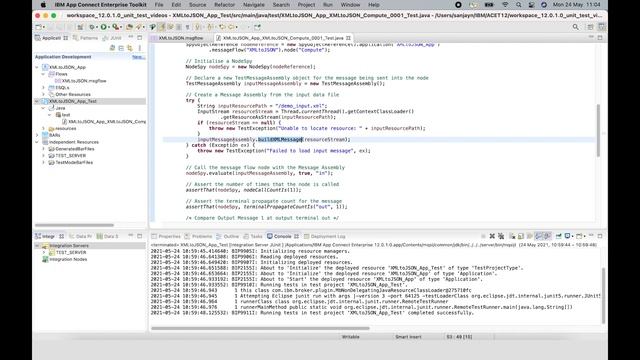The height and width of the screenshot is (360, 640).
Task: Close the Test.java editor tab
Action: coord(348,38)
